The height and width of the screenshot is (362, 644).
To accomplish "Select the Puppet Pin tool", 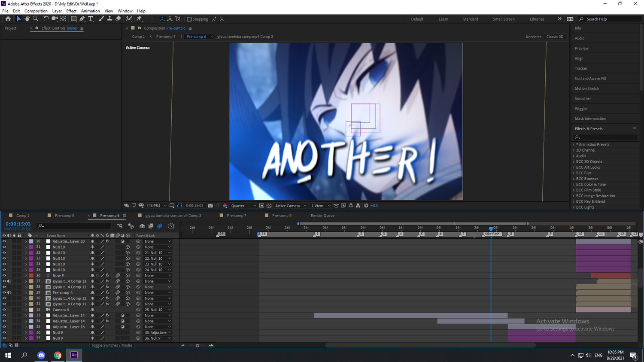I will (139, 19).
